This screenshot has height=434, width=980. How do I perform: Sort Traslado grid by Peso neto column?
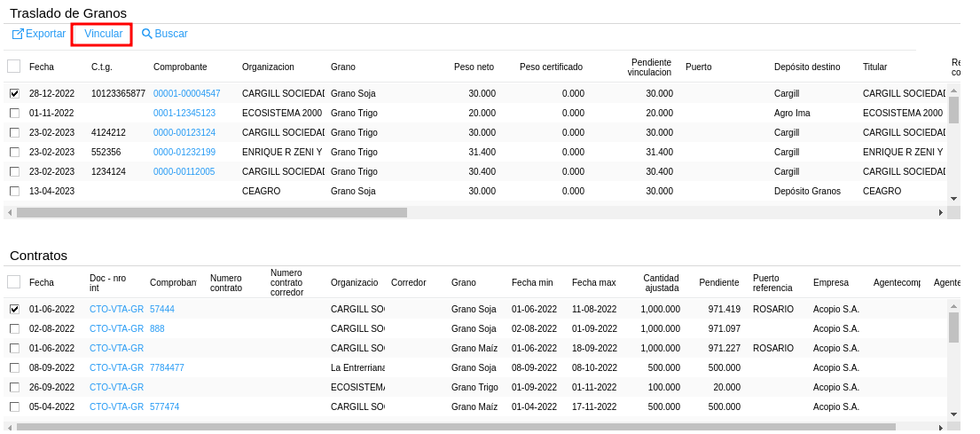474,67
